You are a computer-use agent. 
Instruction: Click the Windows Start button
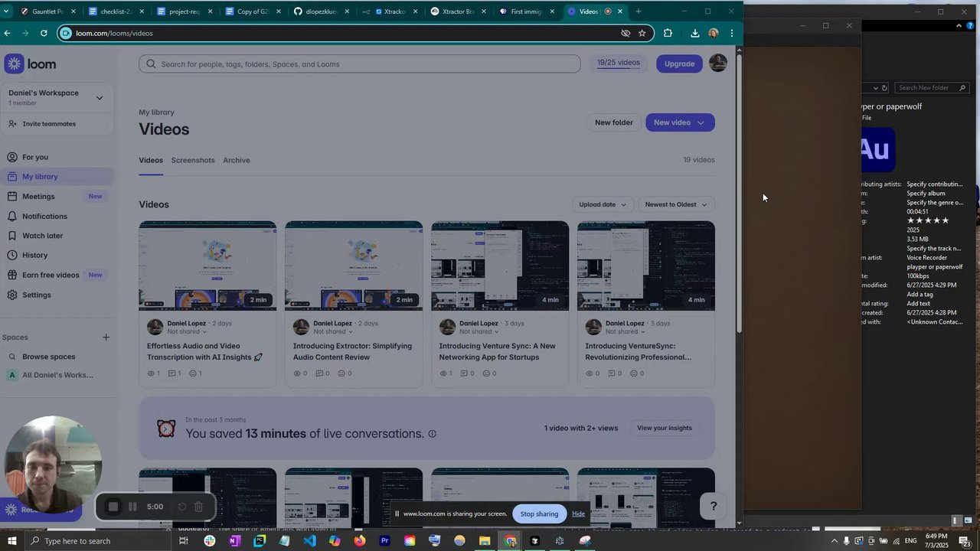pyautogui.click(x=12, y=541)
